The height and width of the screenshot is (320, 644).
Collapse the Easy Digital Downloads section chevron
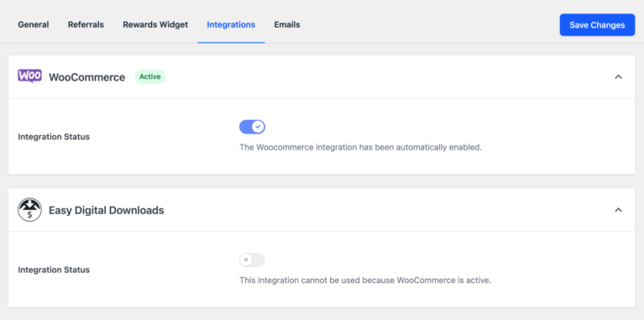(618, 210)
